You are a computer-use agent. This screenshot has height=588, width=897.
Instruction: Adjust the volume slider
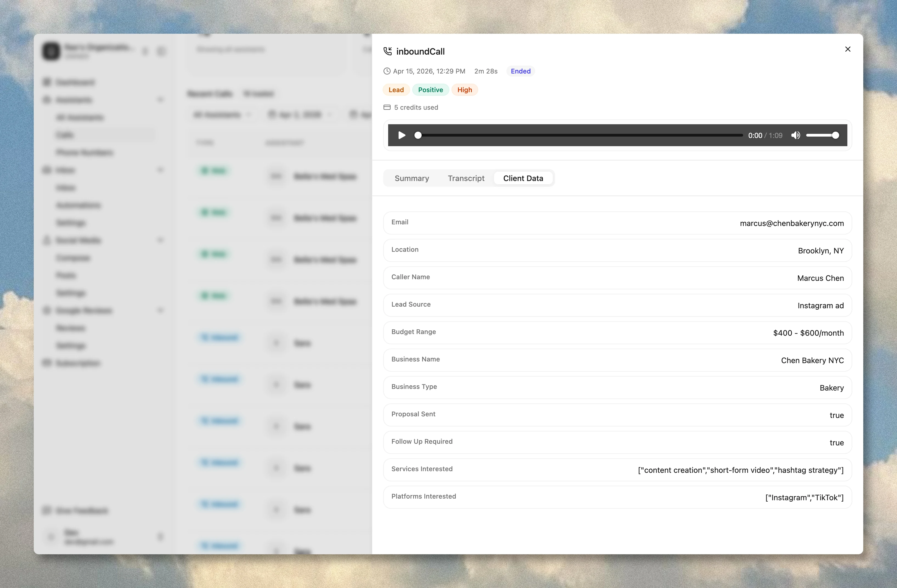[823, 135]
